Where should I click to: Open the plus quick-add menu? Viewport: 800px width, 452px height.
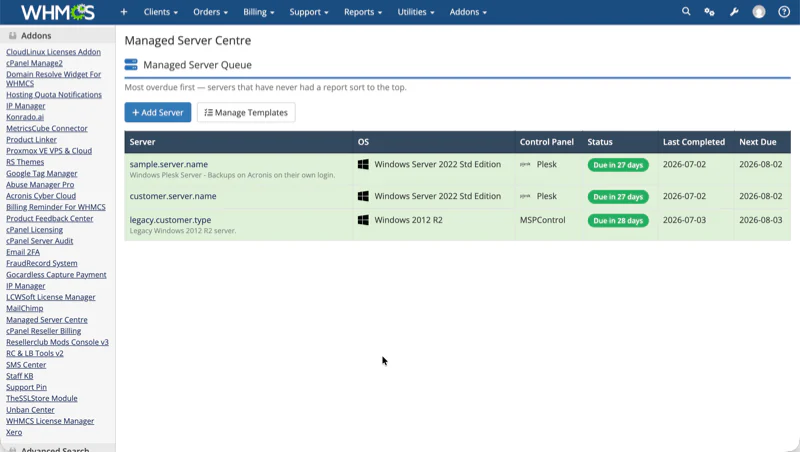(123, 12)
